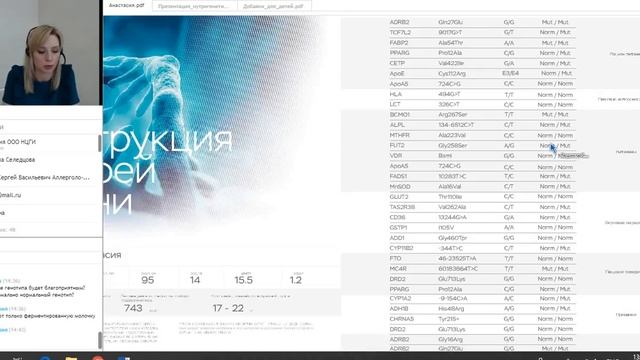This screenshot has height=360, width=640.
Task: Click the Gly258Ser variant cell
Action: tap(453, 145)
